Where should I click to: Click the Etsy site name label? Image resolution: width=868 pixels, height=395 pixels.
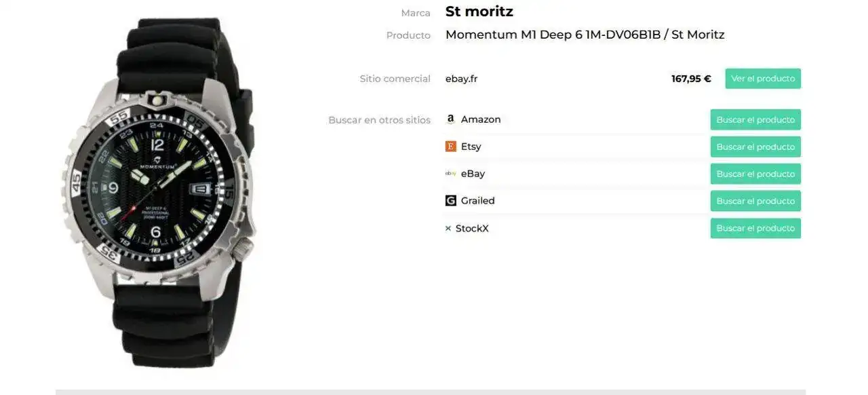(x=471, y=147)
